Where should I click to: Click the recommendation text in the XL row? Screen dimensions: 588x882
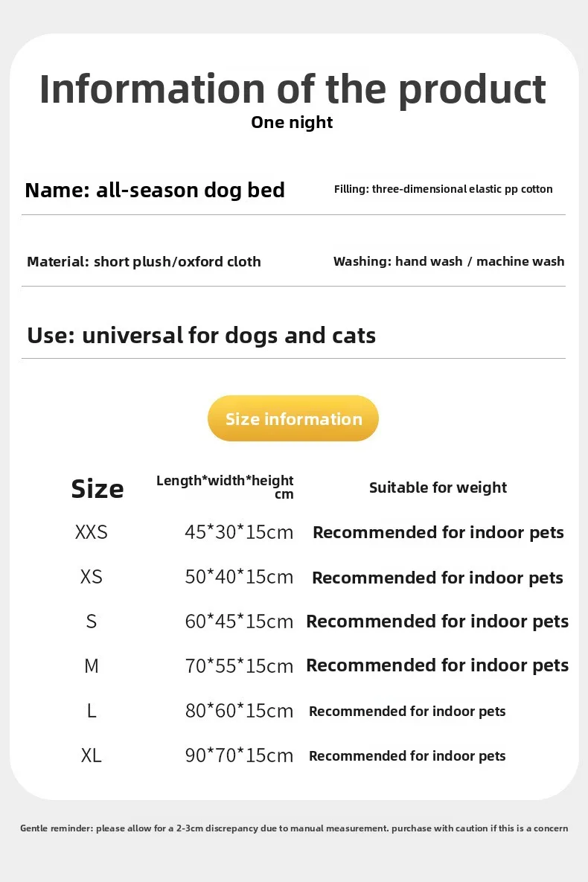click(x=407, y=755)
